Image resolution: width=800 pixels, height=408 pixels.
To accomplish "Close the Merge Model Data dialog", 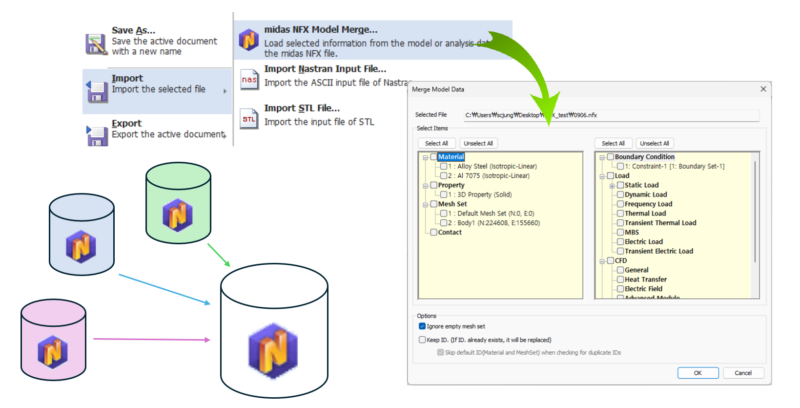I will [x=763, y=89].
